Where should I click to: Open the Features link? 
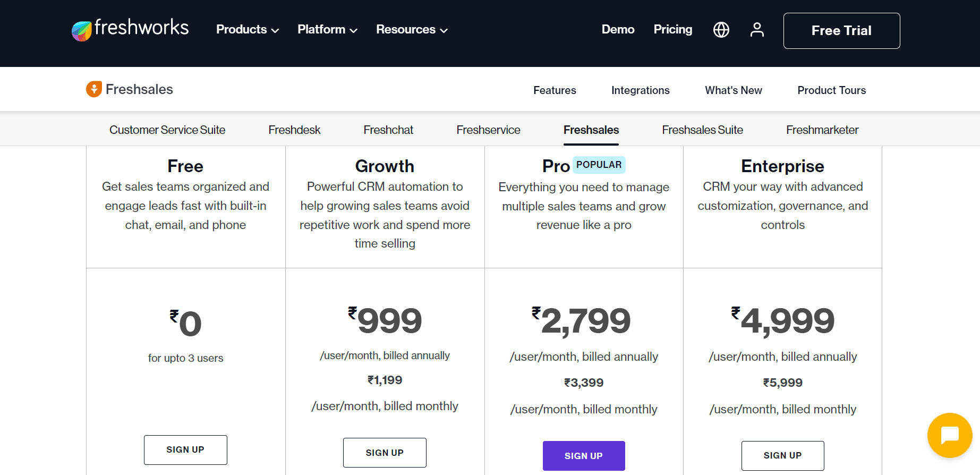click(x=555, y=90)
